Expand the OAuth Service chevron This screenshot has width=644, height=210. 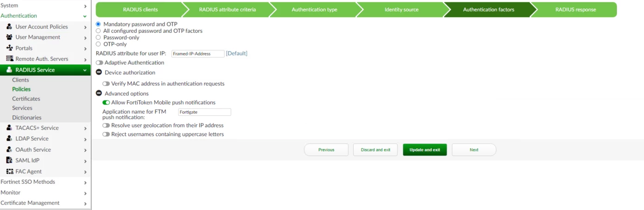pos(86,150)
